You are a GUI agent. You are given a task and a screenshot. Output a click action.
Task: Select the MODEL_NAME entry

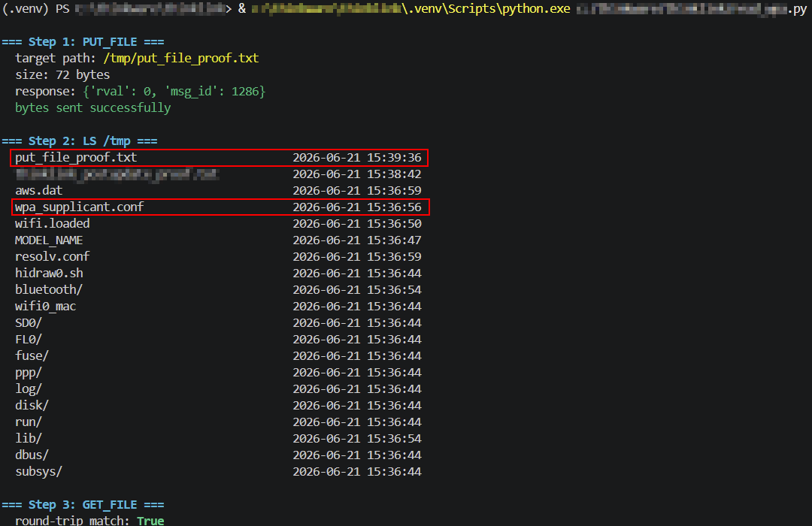click(x=49, y=240)
